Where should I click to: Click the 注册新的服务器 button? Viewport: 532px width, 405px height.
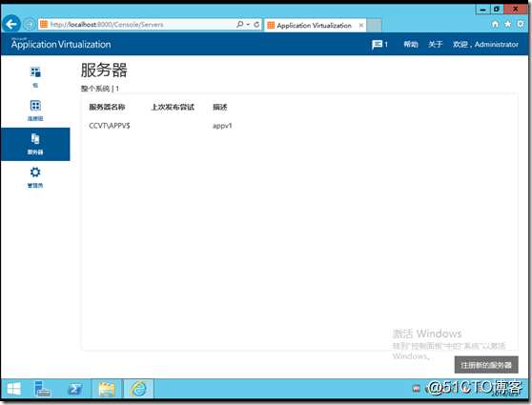click(x=486, y=365)
